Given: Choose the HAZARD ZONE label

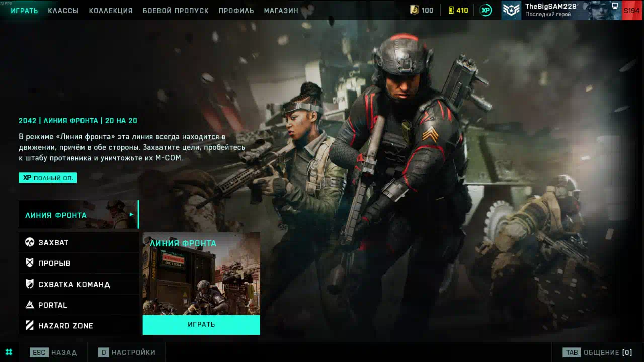Looking at the screenshot, I should [x=65, y=326].
